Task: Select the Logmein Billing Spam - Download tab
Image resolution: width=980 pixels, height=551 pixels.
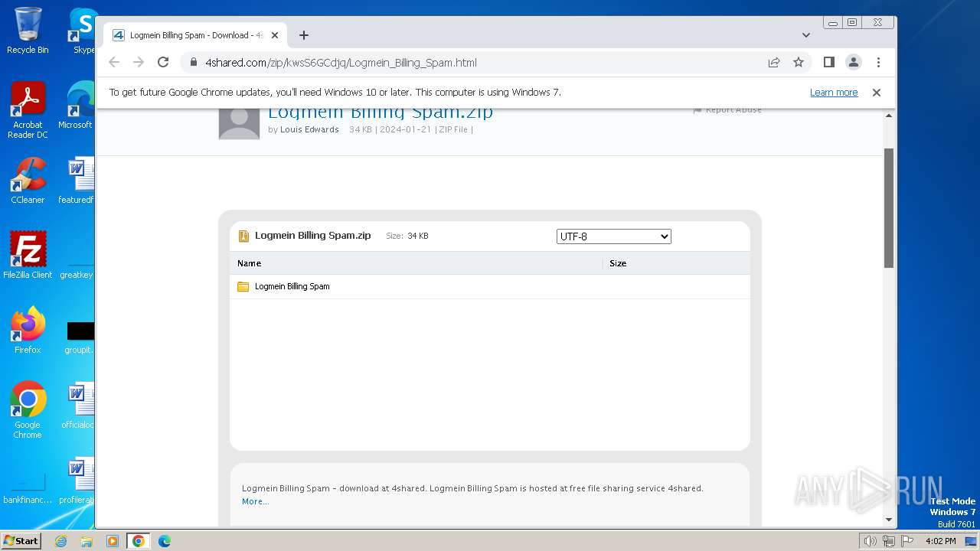Action: tap(195, 35)
